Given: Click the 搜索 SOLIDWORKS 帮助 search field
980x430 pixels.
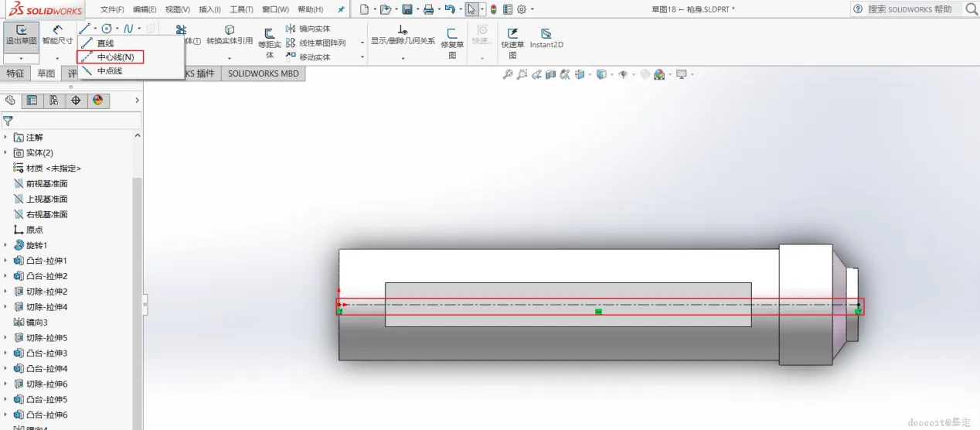Looking at the screenshot, I should (910, 9).
